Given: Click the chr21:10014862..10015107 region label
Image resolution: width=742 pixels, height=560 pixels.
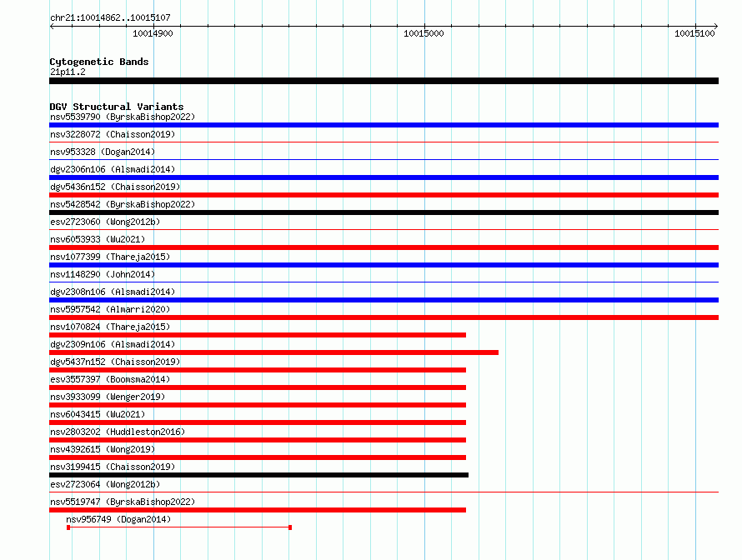Looking at the screenshot, I should click(x=110, y=18).
